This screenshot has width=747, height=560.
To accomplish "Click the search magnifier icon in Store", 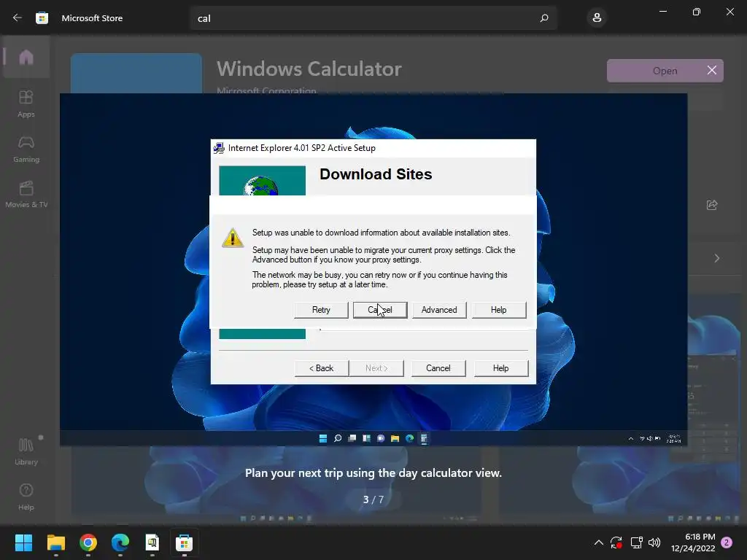I will click(544, 18).
